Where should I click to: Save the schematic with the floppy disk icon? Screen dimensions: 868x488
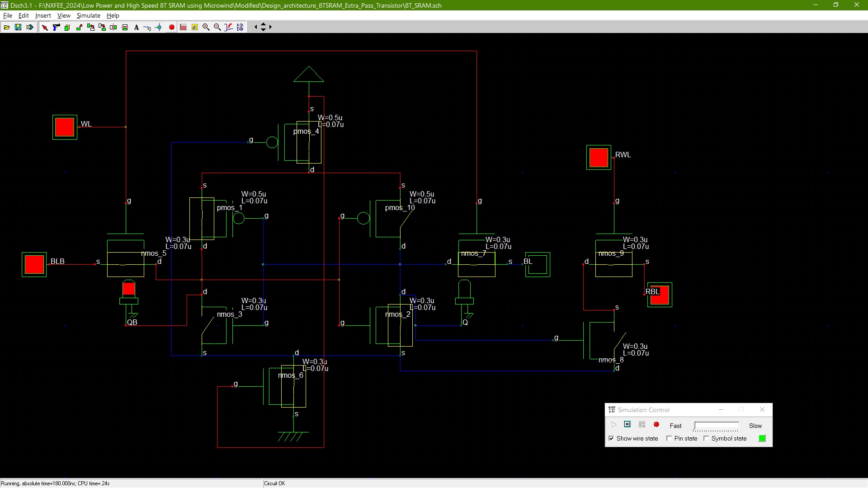pyautogui.click(x=18, y=27)
